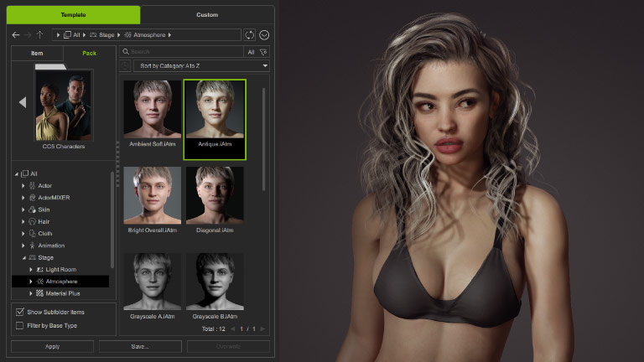Click the Stage category icon
Image resolution: width=644 pixels, height=362 pixels.
click(x=32, y=257)
